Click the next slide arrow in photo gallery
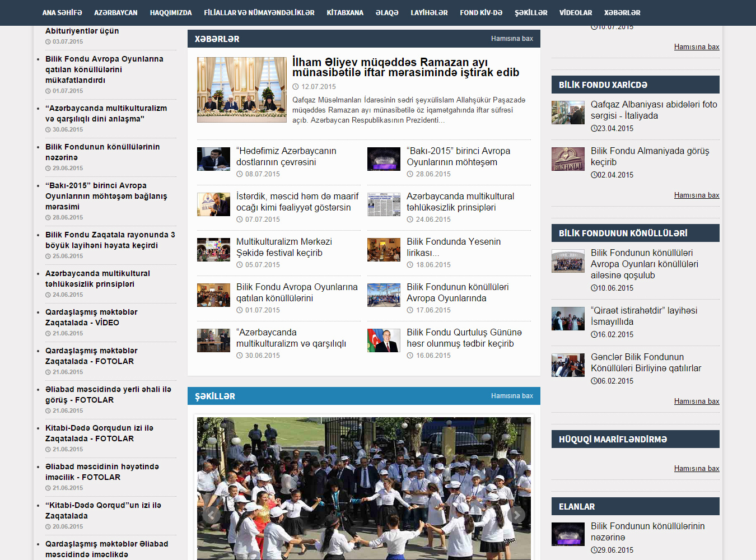The height and width of the screenshot is (560, 756). 516,514
